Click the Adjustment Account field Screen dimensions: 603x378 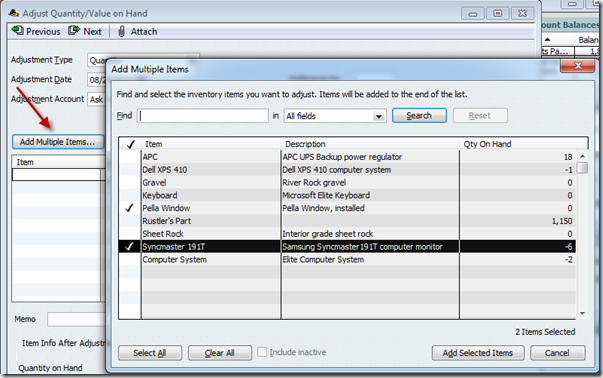[x=97, y=99]
